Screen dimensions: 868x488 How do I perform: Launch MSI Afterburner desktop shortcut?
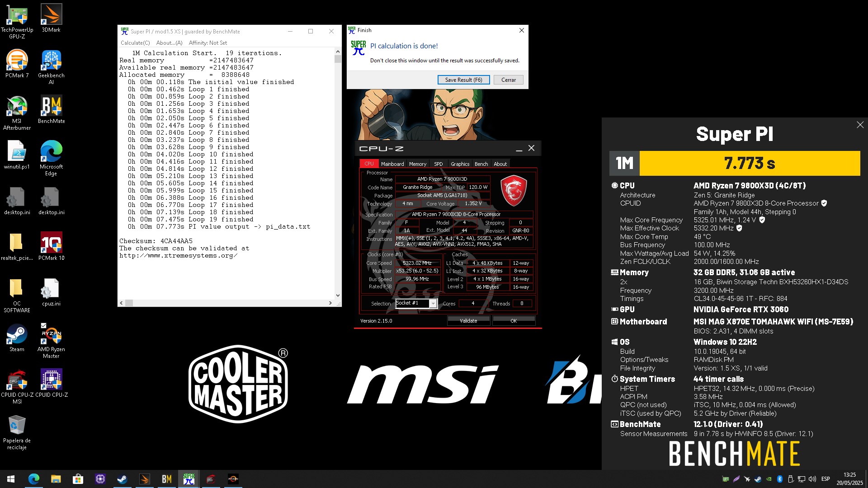17,113
